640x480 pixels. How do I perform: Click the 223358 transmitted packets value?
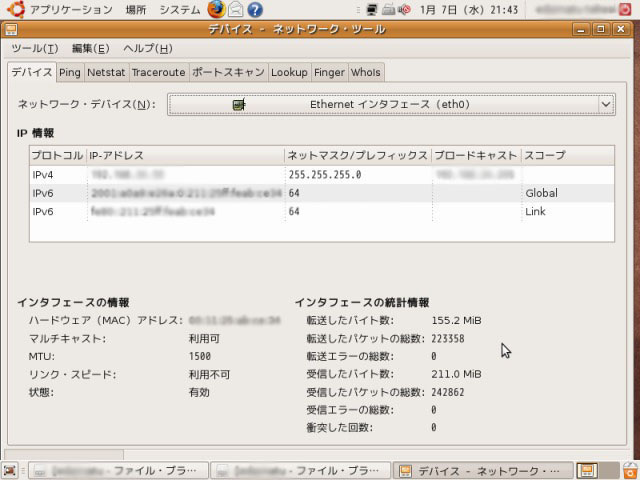[x=448, y=338]
